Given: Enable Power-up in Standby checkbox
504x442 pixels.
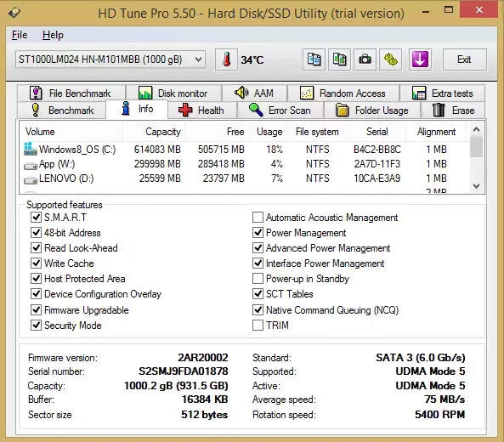Looking at the screenshot, I should 258,279.
